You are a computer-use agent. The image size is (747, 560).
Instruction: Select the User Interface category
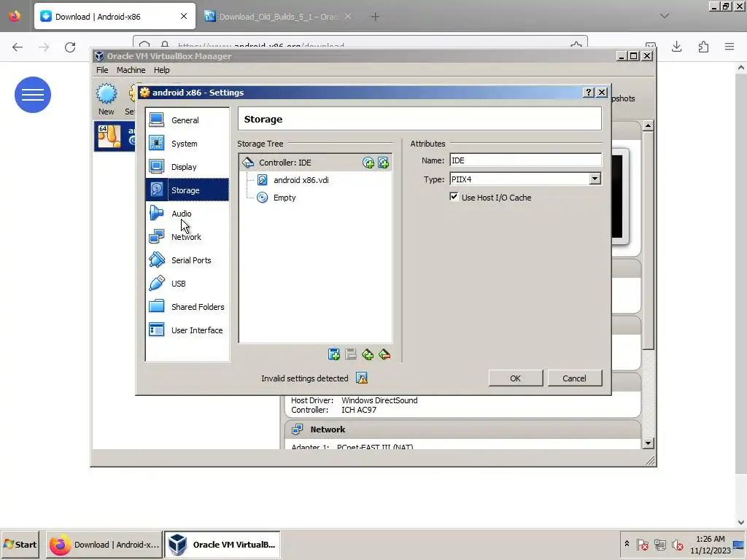187,330
